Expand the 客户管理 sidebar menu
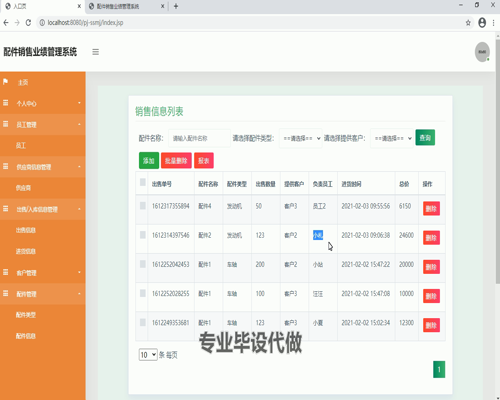Viewport: 500px width, 400px height. click(43, 273)
